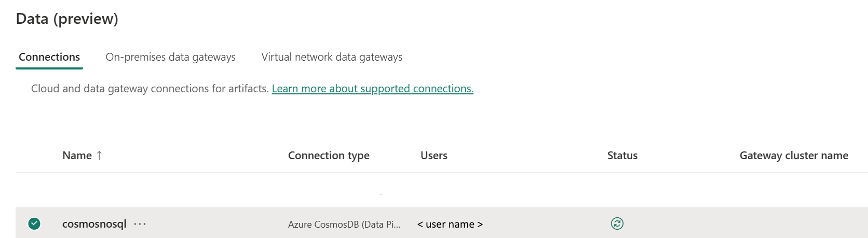Click the Gateway cluster name column header
This screenshot has height=238, width=868.
tap(793, 156)
